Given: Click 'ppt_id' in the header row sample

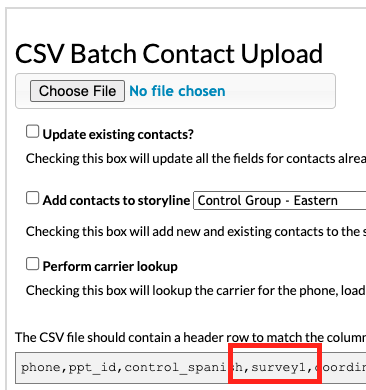Looking at the screenshot, I should [x=93, y=368].
